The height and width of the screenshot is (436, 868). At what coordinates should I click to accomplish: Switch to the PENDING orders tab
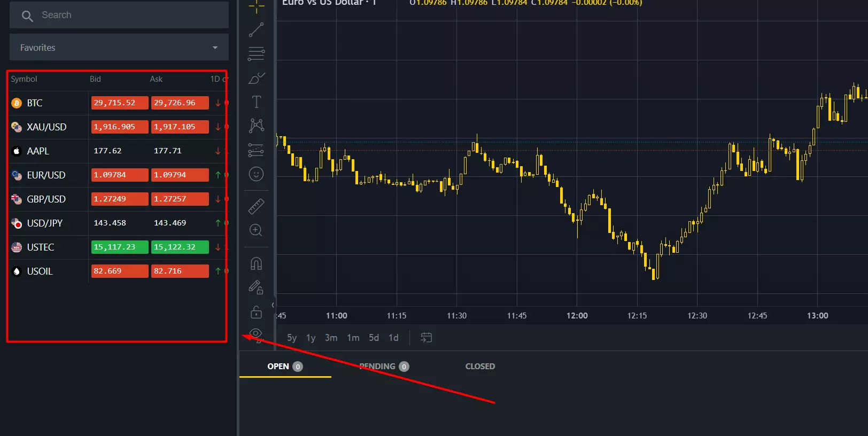(383, 367)
